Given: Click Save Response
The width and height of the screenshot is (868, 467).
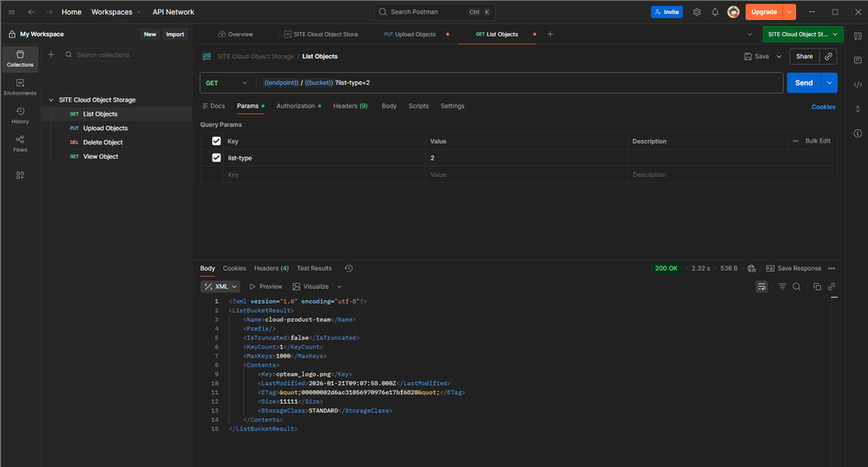Looking at the screenshot, I should pyautogui.click(x=794, y=268).
